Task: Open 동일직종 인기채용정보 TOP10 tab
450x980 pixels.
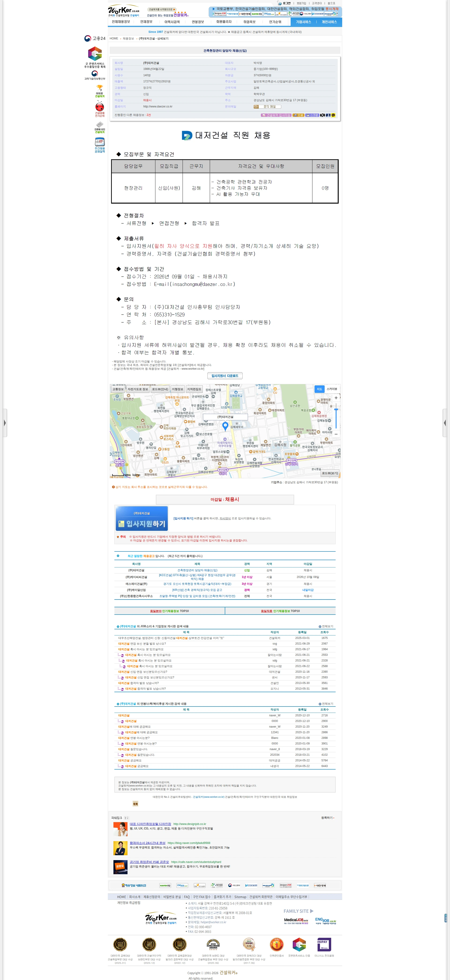Action: coord(281,611)
